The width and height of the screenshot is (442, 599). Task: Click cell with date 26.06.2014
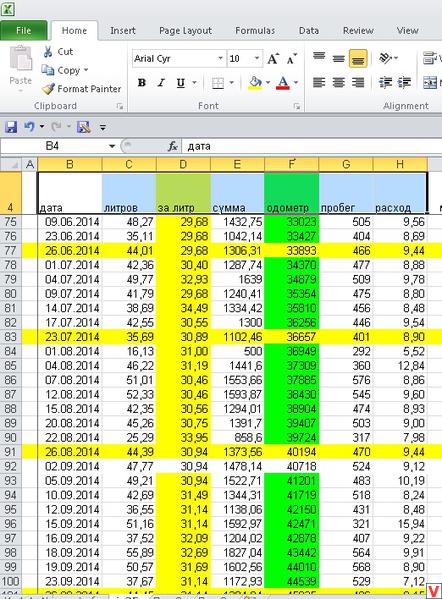pyautogui.click(x=70, y=251)
